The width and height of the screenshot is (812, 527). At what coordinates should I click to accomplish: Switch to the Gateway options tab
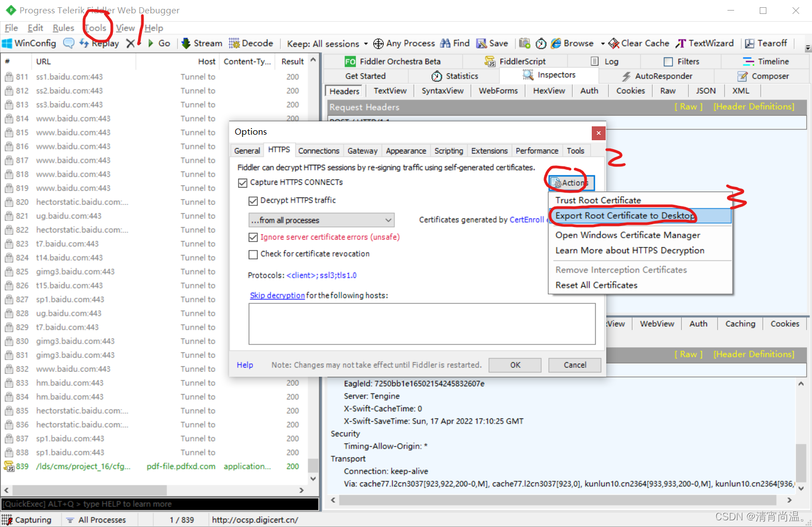[x=363, y=151]
